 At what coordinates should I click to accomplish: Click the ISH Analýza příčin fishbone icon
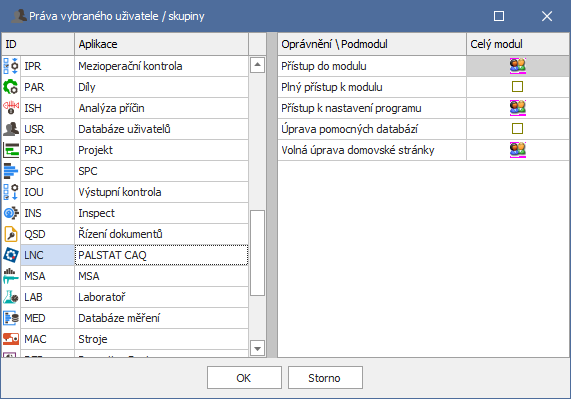point(11,108)
